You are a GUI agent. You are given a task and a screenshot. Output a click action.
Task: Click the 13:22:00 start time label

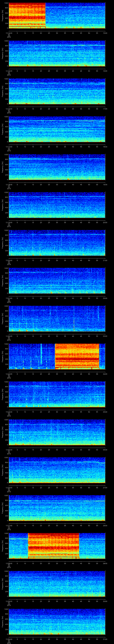tap(9, 336)
